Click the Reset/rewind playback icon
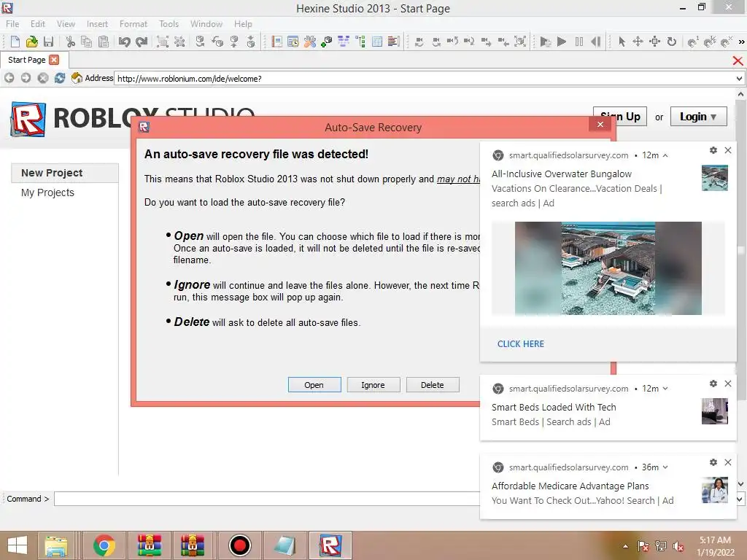 pos(595,42)
